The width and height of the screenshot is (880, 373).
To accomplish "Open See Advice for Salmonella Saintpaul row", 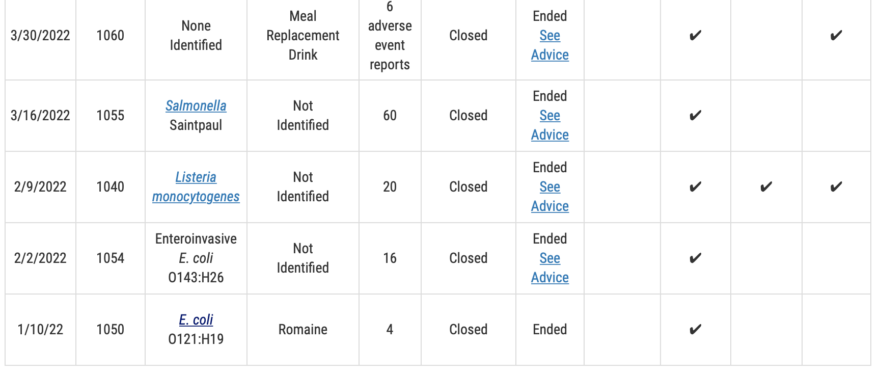I will point(550,125).
